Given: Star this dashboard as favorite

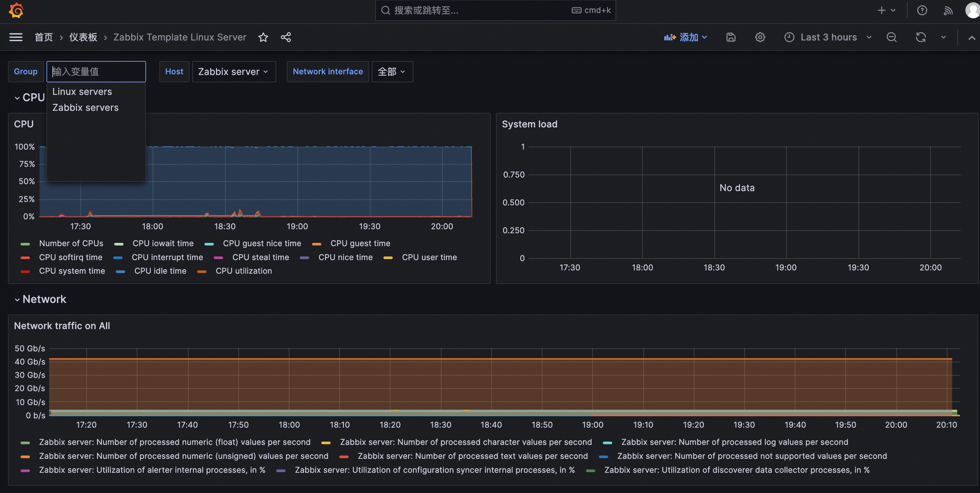Looking at the screenshot, I should [263, 37].
